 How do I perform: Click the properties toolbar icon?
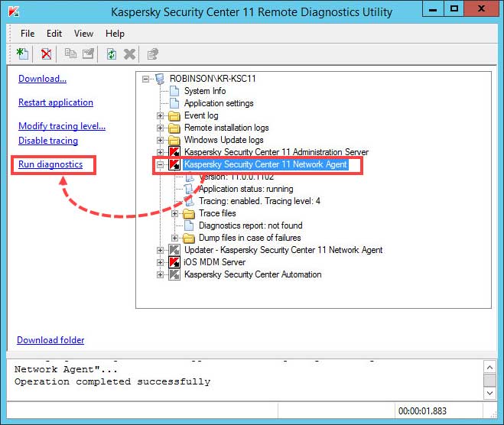coord(153,54)
